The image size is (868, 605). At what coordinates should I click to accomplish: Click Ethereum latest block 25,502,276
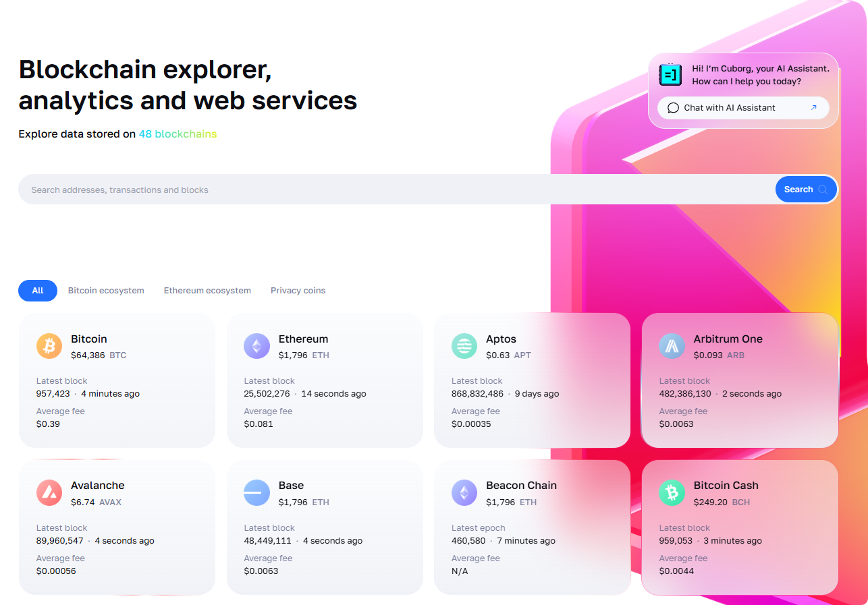267,394
